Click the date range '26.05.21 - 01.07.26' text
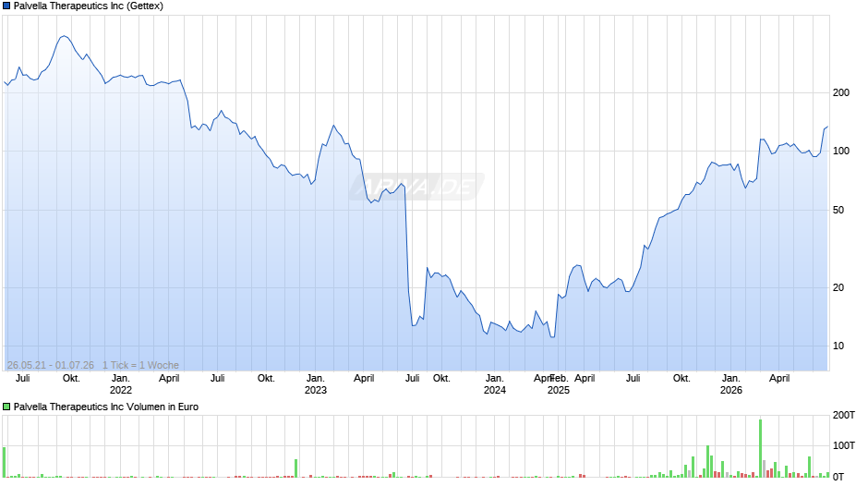Image resolution: width=868 pixels, height=486 pixels. [x=51, y=365]
